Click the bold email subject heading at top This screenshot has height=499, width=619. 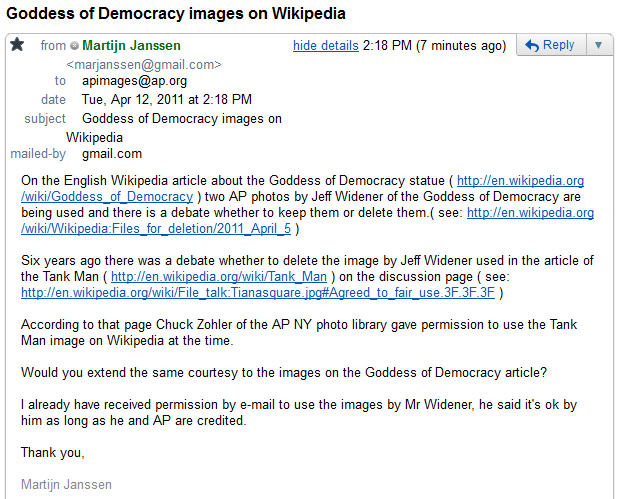176,14
